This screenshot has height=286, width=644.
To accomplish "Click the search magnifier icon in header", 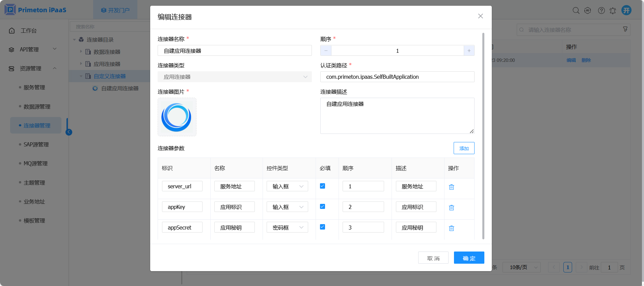I will click(x=576, y=10).
